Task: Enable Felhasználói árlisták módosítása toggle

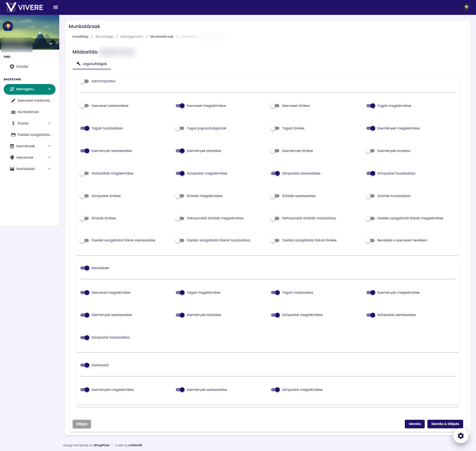Action: 275,219
